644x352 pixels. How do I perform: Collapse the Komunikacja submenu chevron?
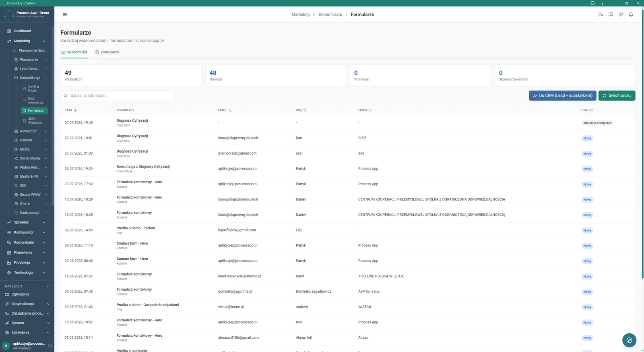[x=45, y=78]
